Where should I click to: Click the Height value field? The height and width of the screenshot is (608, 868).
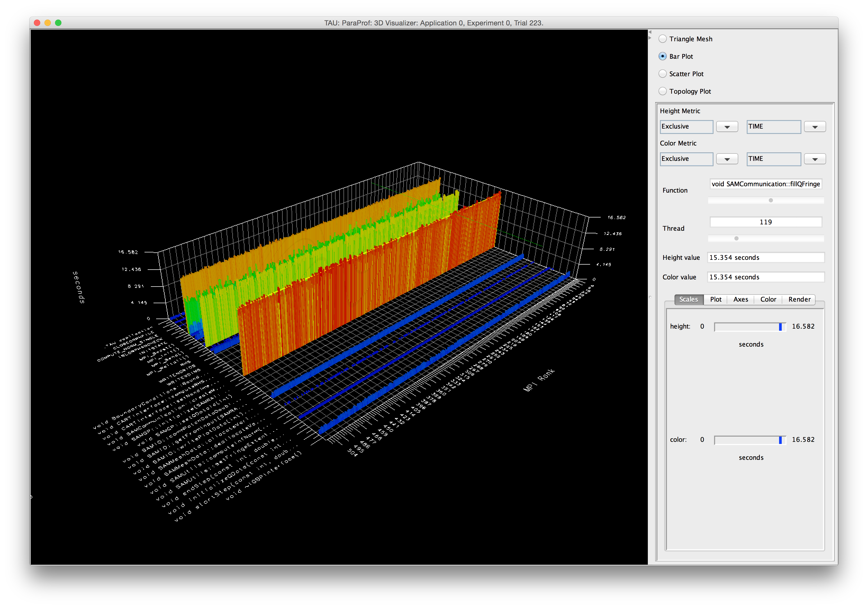click(766, 257)
